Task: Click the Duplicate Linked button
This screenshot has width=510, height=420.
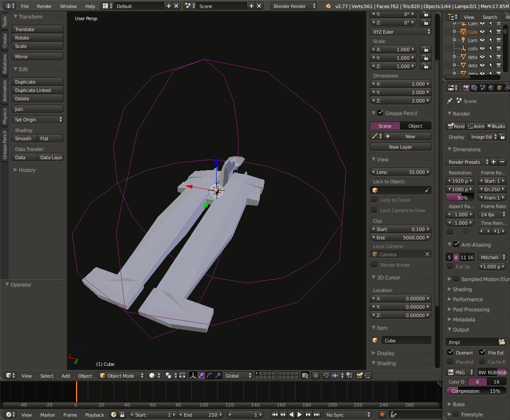Action: point(37,90)
